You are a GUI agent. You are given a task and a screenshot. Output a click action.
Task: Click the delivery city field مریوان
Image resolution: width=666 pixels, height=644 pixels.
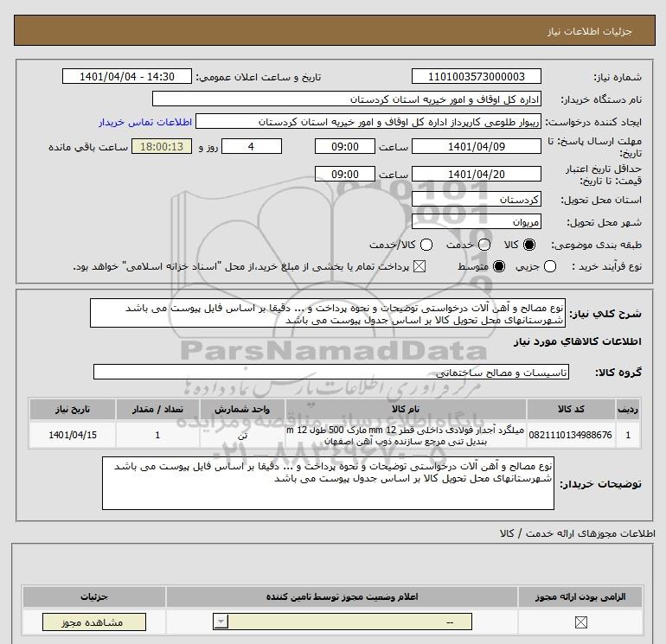coord(476,221)
